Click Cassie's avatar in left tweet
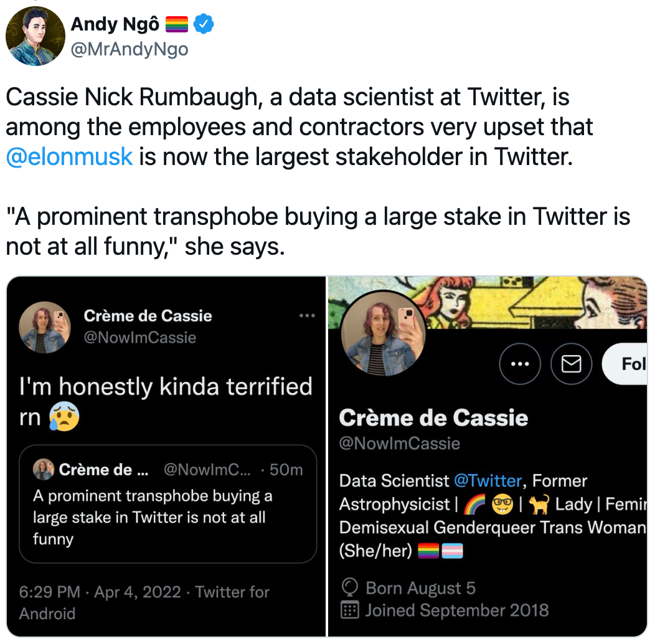The image size is (660, 644). [45, 327]
